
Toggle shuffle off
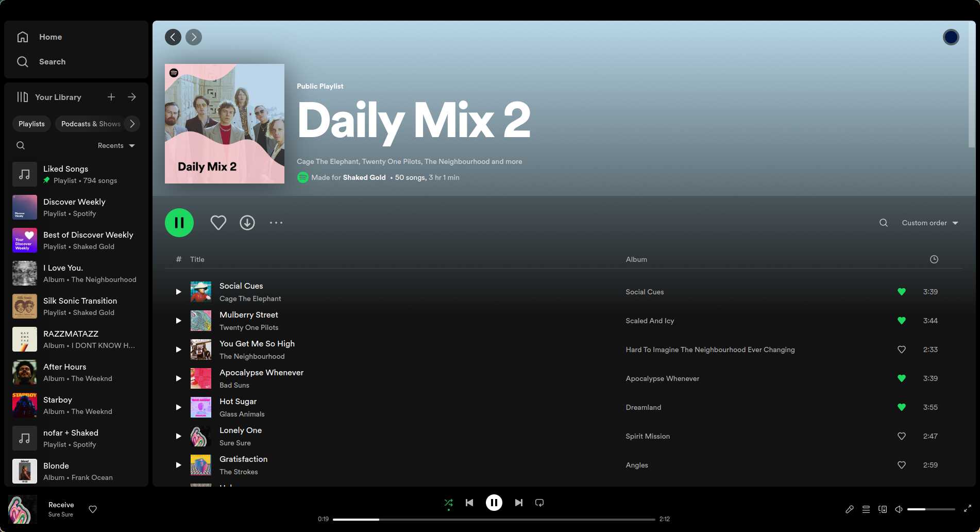pyautogui.click(x=449, y=503)
